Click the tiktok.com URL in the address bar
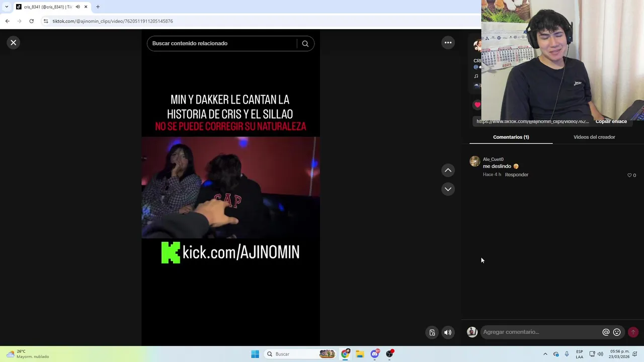This screenshot has width=644, height=362. click(x=113, y=21)
